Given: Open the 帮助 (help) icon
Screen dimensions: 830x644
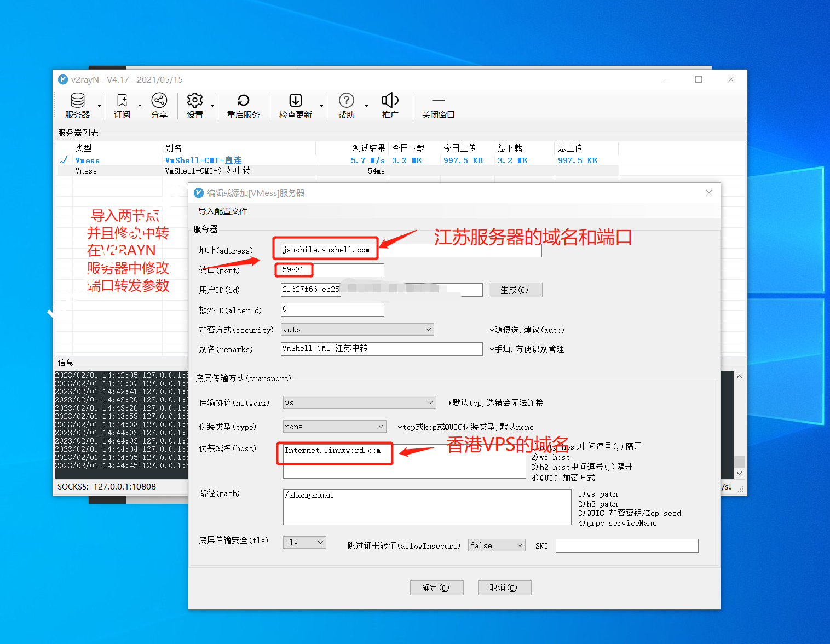Looking at the screenshot, I should 346,105.
